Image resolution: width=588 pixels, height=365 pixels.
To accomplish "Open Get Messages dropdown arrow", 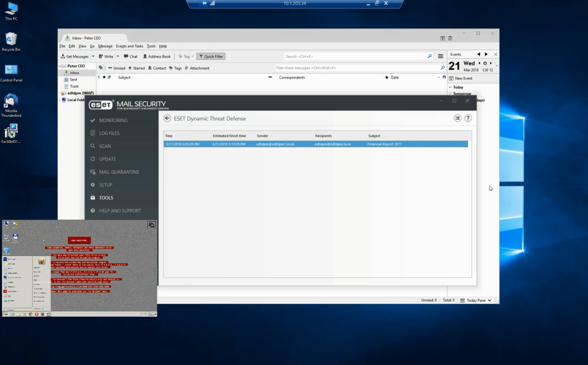I will pyautogui.click(x=93, y=57).
